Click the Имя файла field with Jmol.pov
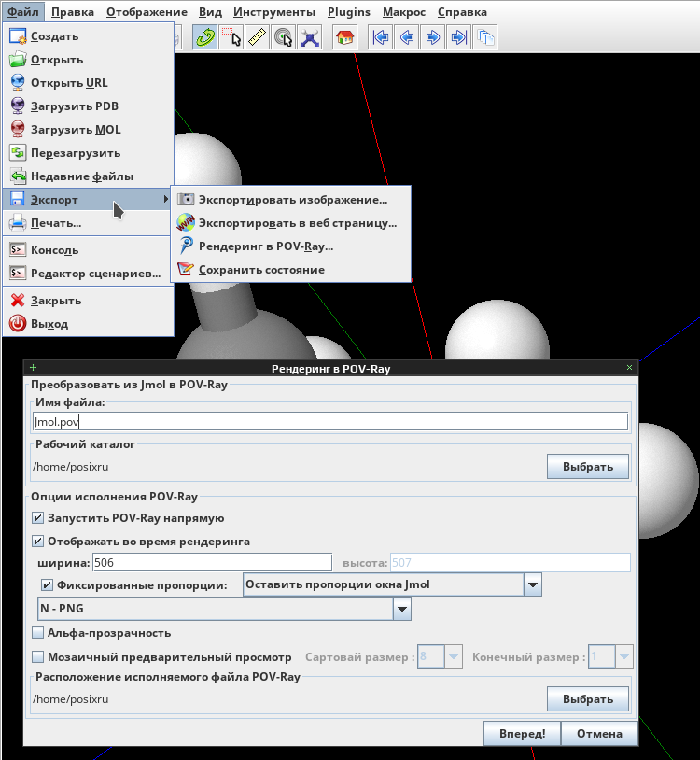 (x=330, y=422)
